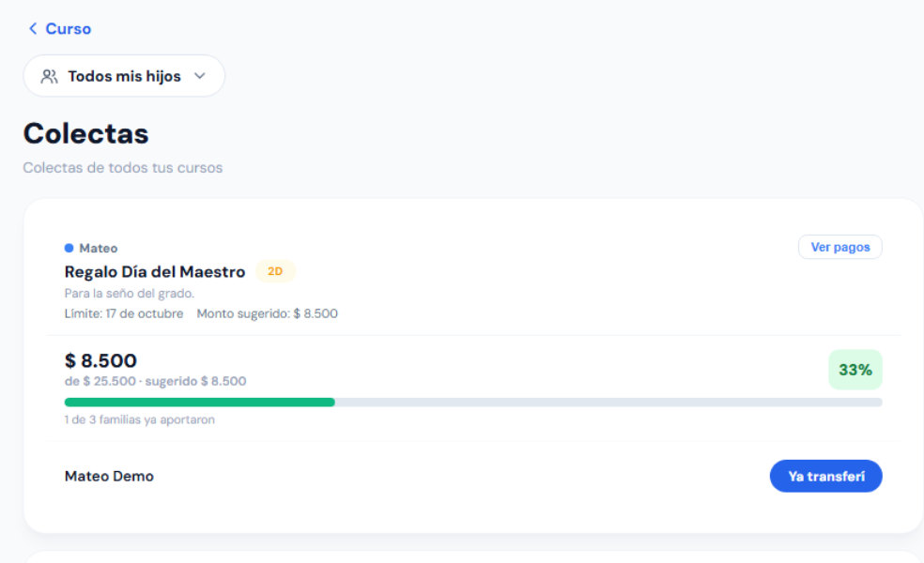Click the Colectas page heading

(86, 133)
